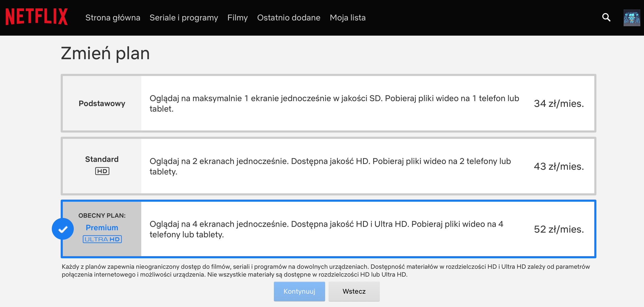Click the ULTRA HD badge under Premium
The height and width of the screenshot is (307, 644).
[x=102, y=239]
